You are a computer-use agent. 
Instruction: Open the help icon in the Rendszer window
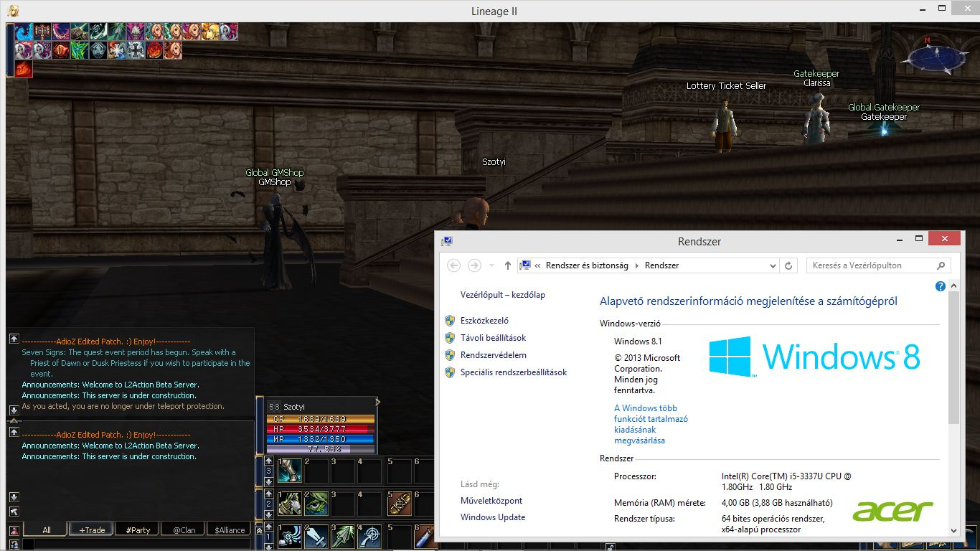(x=941, y=286)
